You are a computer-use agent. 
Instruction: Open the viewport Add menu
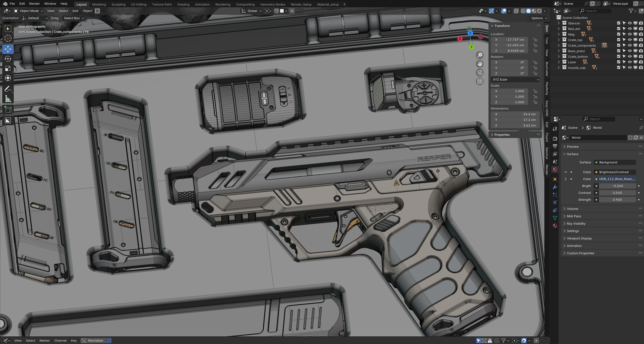tap(75, 11)
